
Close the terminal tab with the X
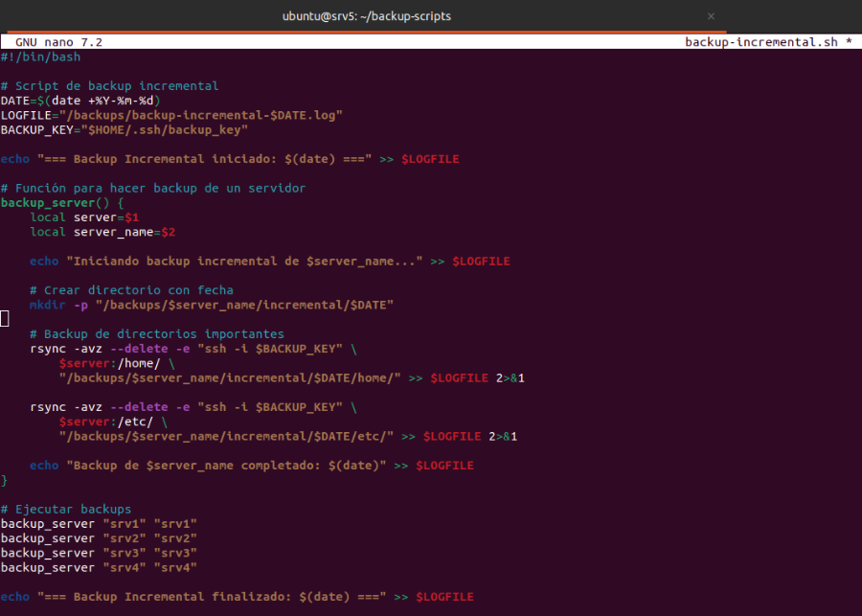pyautogui.click(x=711, y=16)
